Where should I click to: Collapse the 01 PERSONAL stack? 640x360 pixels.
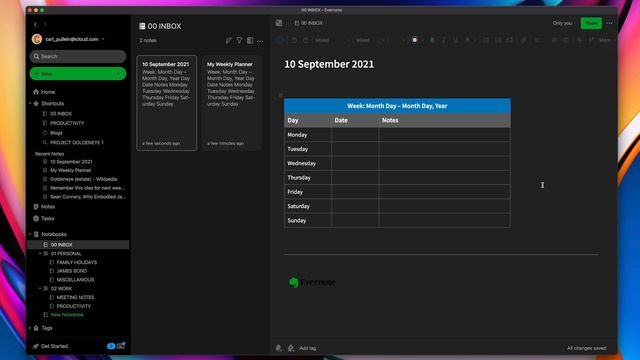[40, 253]
